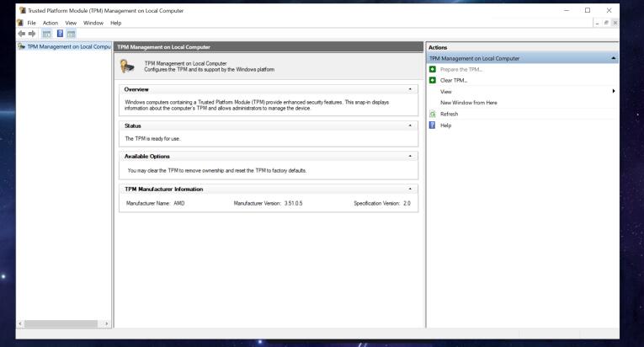Image resolution: width=644 pixels, height=347 pixels.
Task: Click the TPM tree node icon
Action: tap(22, 46)
